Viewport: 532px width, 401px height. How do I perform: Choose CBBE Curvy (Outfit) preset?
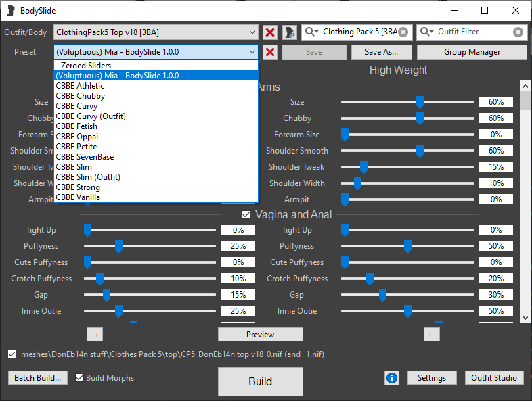pos(156,116)
